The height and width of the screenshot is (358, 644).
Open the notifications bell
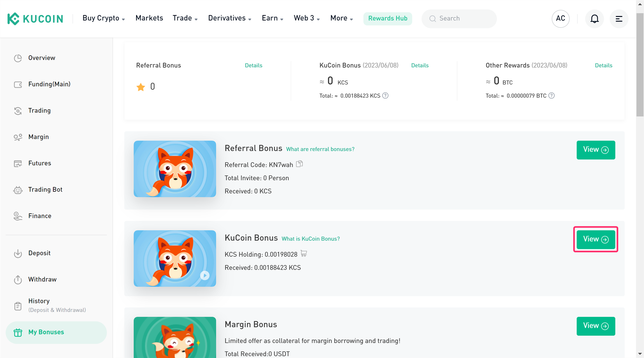pos(594,19)
